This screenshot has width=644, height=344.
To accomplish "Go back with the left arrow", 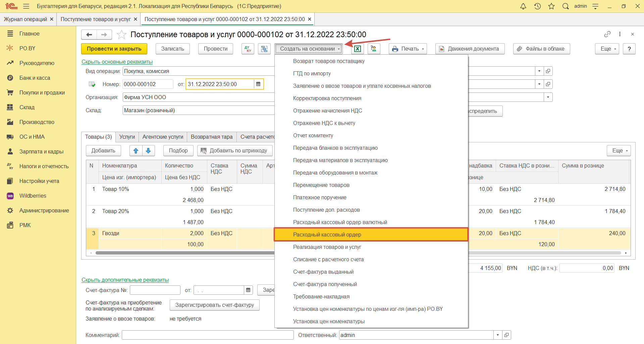I will click(x=89, y=35).
